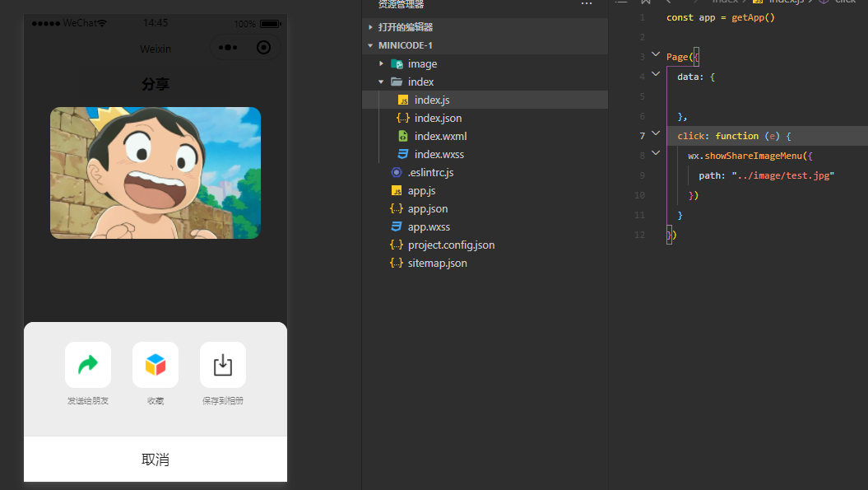The image size is (868, 490).
Task: Click the project.config.json braces icon
Action: pos(397,245)
